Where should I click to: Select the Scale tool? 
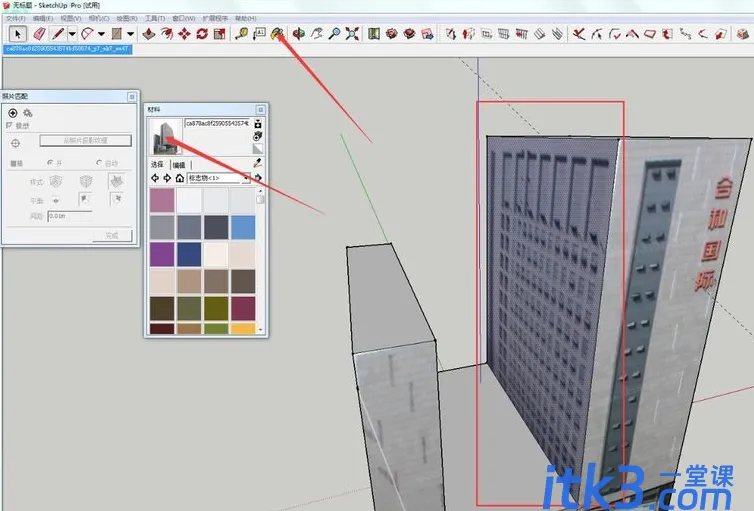click(220, 34)
